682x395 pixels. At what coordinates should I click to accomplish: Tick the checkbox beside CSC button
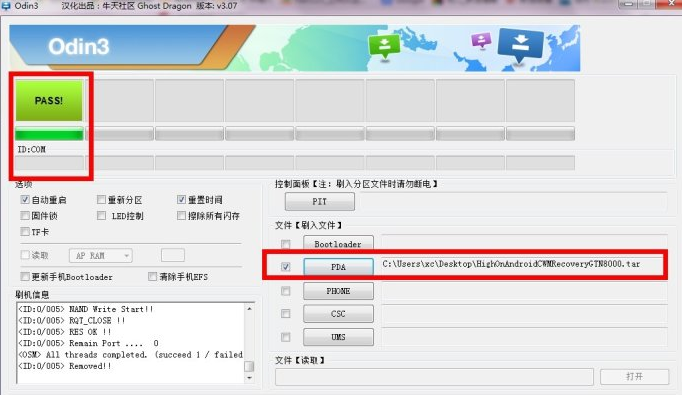click(285, 313)
